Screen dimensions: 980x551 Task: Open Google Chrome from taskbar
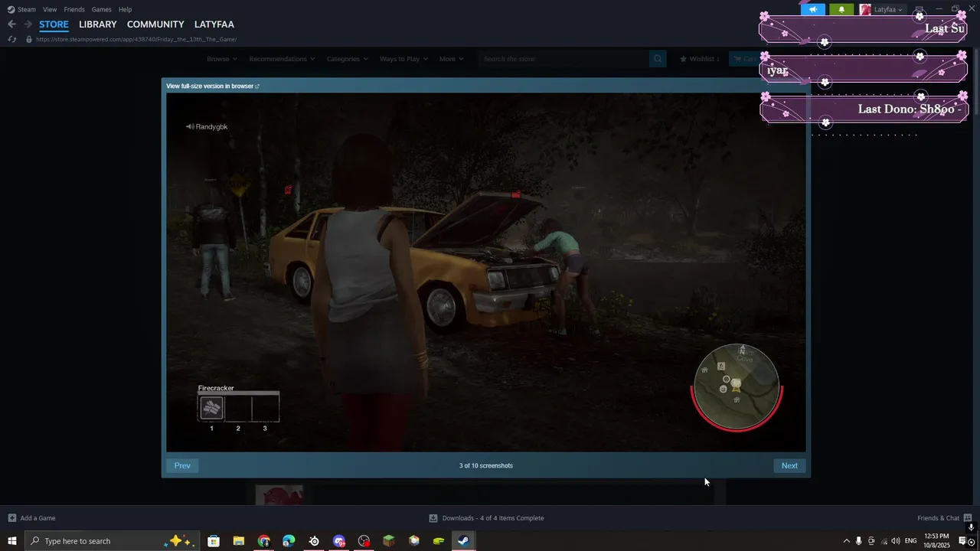(264, 541)
